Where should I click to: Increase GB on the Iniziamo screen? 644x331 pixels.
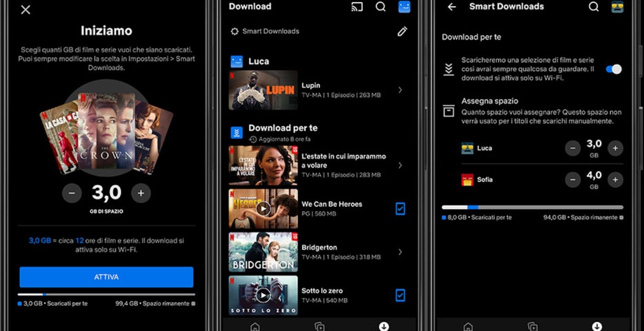[141, 194]
